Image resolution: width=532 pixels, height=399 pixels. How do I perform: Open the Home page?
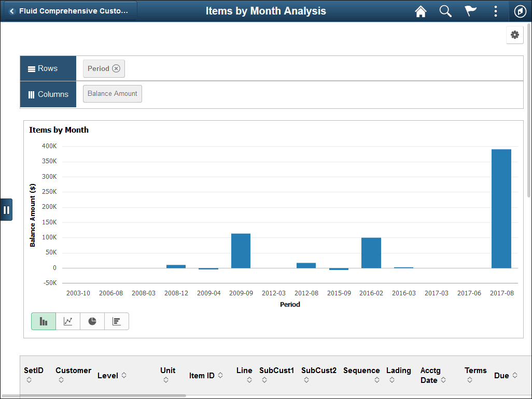click(421, 11)
